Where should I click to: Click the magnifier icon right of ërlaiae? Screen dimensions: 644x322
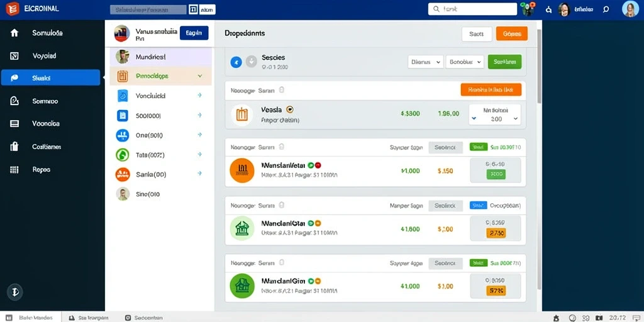pos(606,9)
